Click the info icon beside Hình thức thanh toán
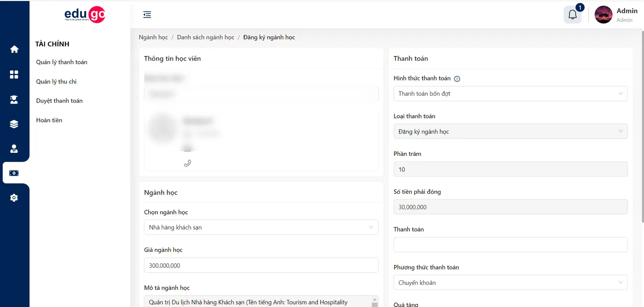Viewport: 644px width, 307px height. click(x=457, y=79)
